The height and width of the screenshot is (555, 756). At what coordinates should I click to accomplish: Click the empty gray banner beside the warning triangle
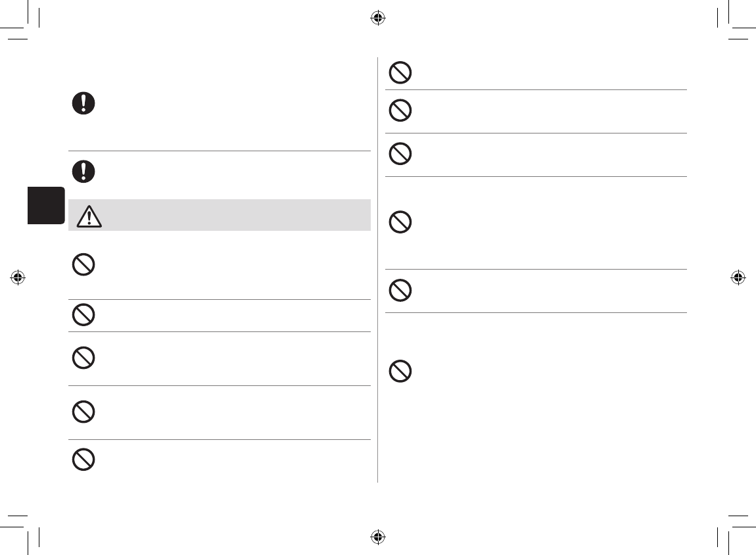pos(237,215)
